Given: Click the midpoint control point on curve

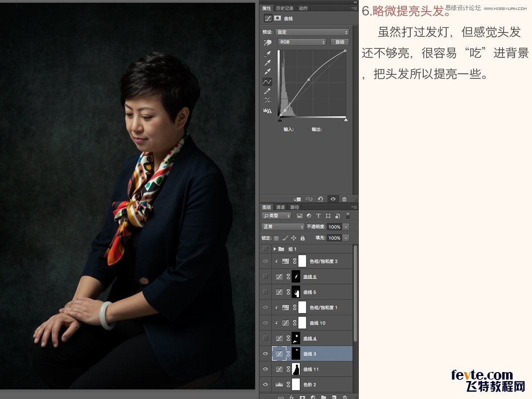Looking at the screenshot, I should [308, 80].
